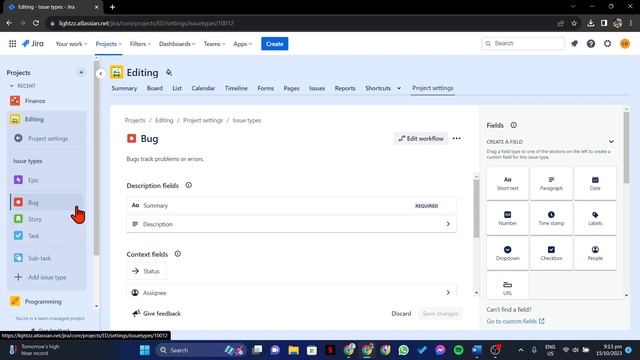This screenshot has width=640, height=360.
Task: Add the Dropdown field type
Action: 507,253
